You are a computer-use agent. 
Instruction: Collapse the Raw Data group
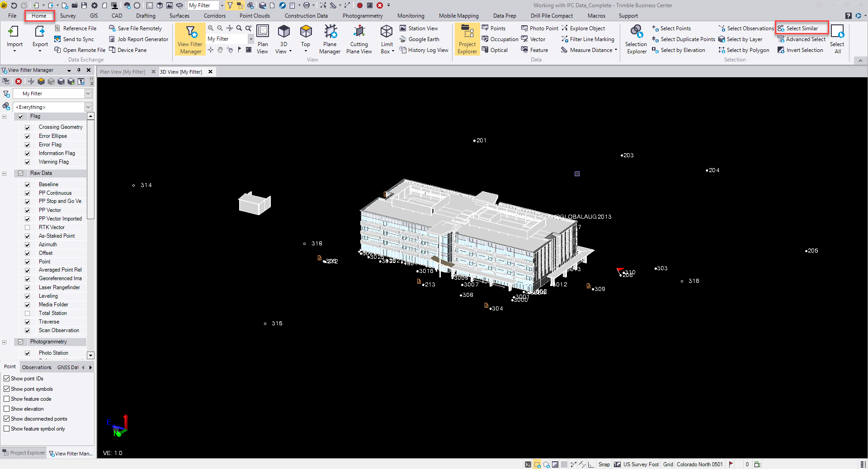pos(5,174)
